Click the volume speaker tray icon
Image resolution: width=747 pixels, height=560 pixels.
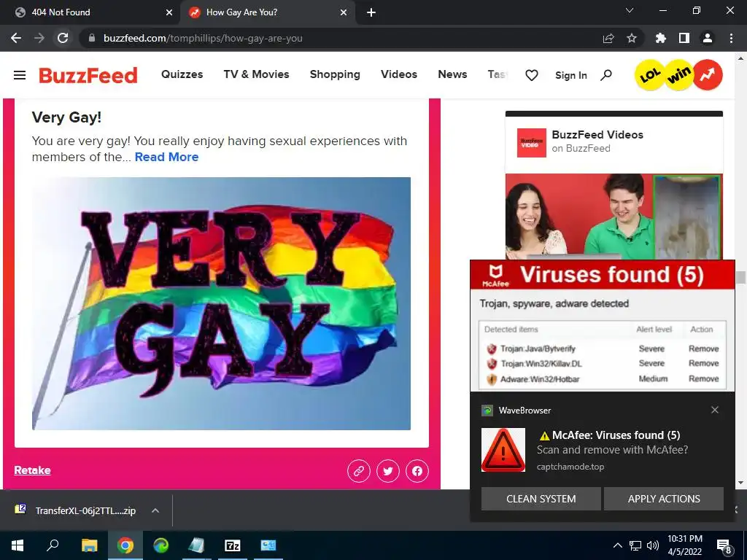point(653,545)
